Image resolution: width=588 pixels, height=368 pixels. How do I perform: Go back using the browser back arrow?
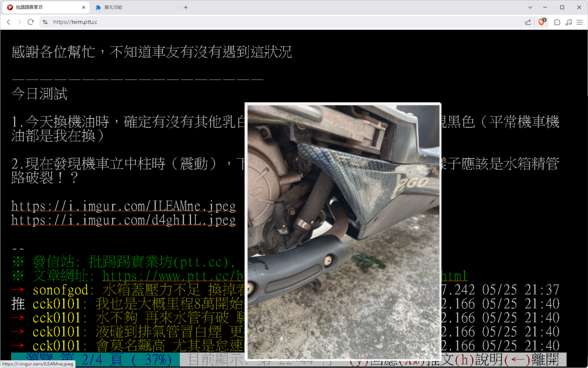click(8, 22)
